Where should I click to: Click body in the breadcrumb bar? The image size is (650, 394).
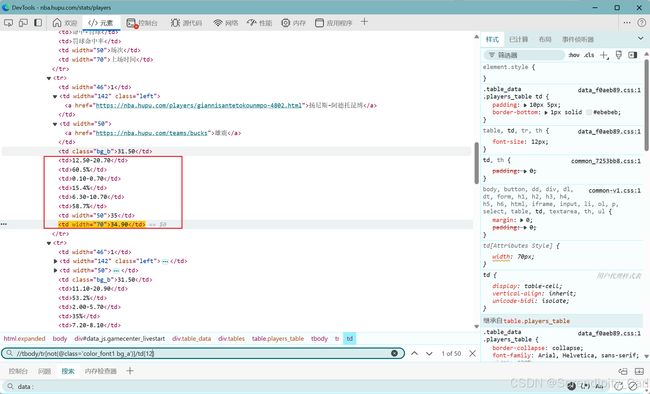click(x=60, y=339)
